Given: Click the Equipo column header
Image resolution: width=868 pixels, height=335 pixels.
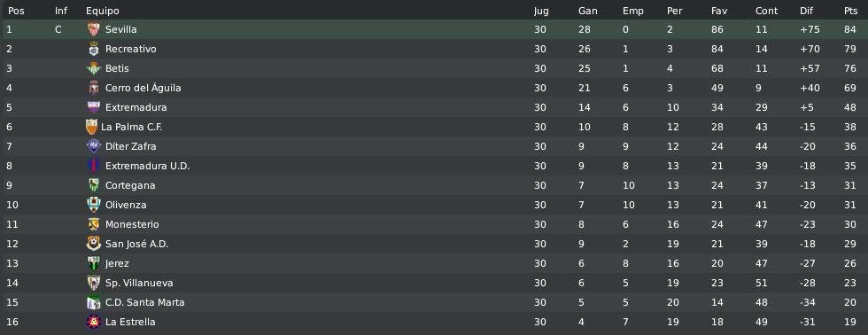Looking at the screenshot, I should click(103, 11).
